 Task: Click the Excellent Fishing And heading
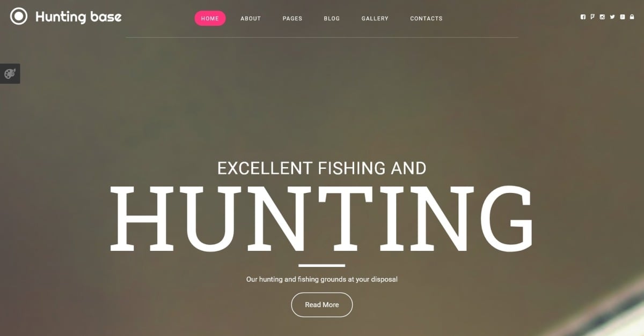pos(322,168)
